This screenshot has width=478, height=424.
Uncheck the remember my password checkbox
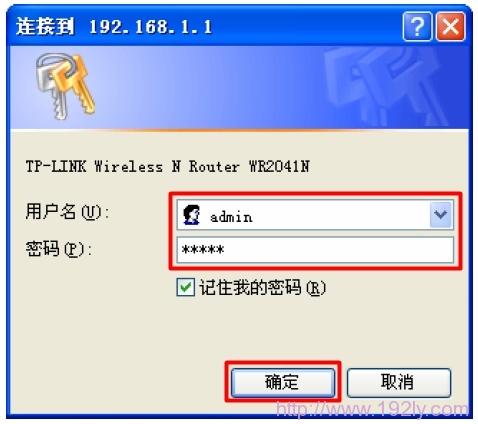(185, 287)
